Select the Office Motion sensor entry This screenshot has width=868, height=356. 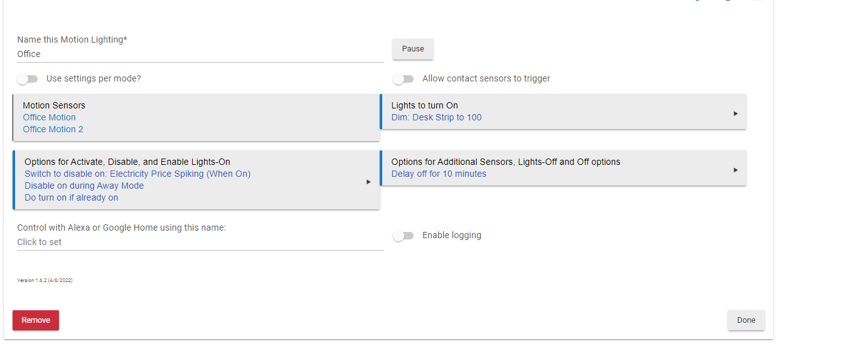(49, 117)
